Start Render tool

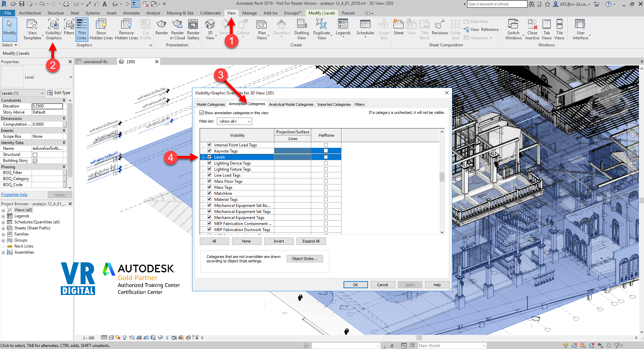(x=162, y=28)
